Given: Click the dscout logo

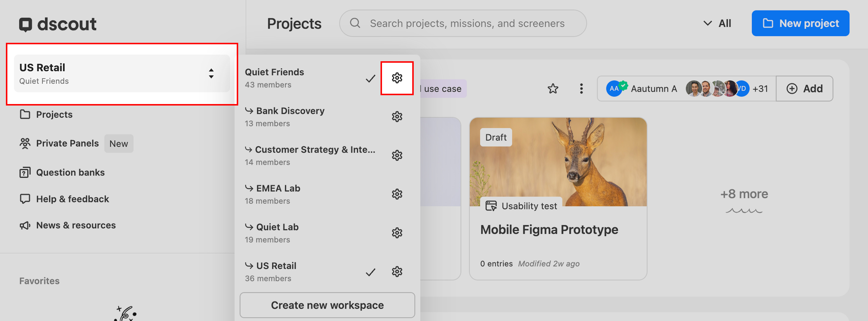Looking at the screenshot, I should point(58,24).
